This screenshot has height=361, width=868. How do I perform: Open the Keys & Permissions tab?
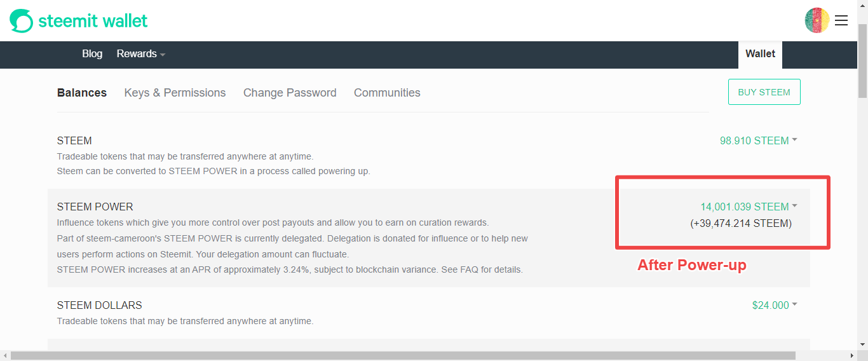(175, 93)
